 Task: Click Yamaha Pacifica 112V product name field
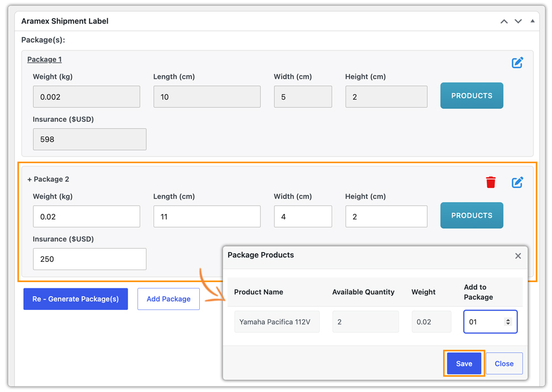pos(277,321)
